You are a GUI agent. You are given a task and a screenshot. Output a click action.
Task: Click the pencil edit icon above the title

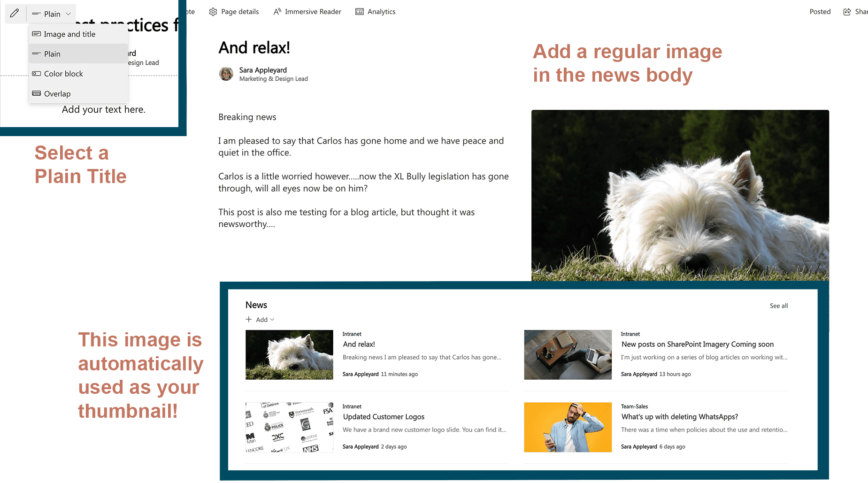tap(15, 13)
